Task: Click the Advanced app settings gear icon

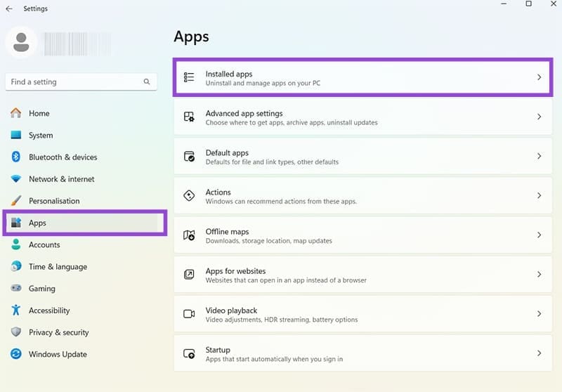Action: [x=189, y=117]
